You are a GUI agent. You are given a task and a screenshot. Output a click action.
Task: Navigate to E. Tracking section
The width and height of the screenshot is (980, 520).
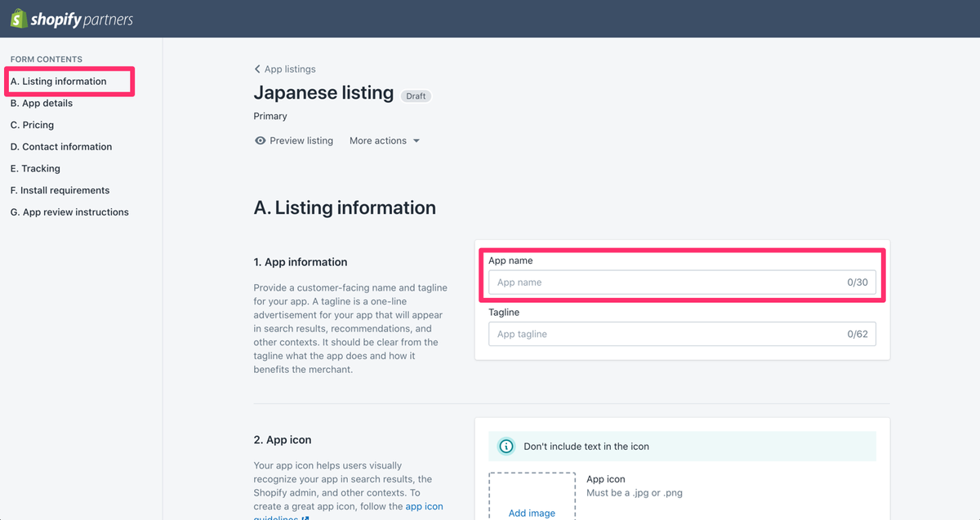coord(35,168)
